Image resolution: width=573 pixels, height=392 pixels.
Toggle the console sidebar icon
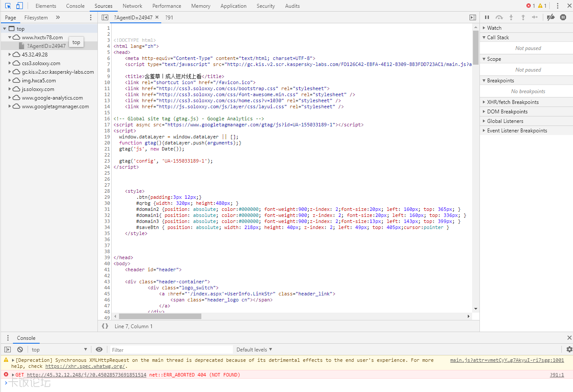click(x=7, y=349)
